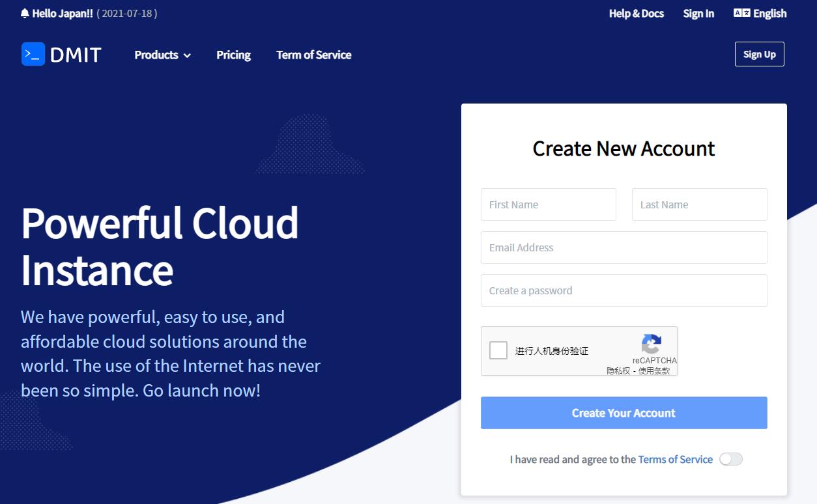817x504 pixels.
Task: Open Term of Service in navigation
Action: click(314, 55)
